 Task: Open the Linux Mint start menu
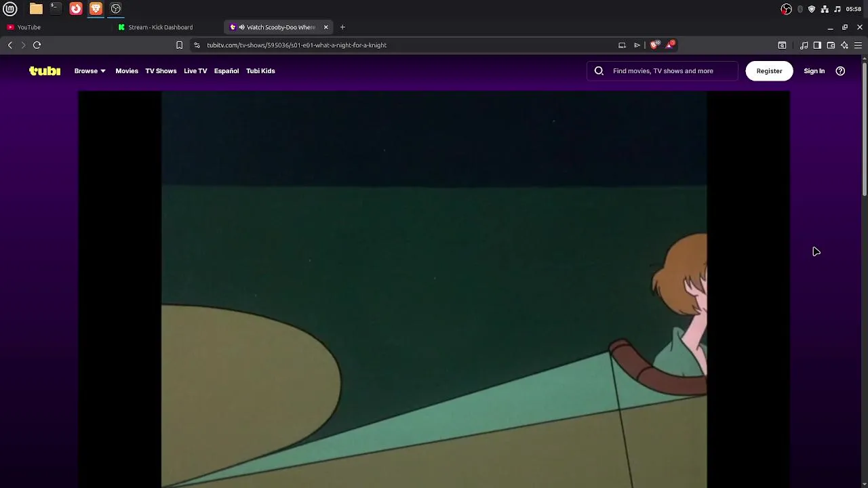(10, 9)
